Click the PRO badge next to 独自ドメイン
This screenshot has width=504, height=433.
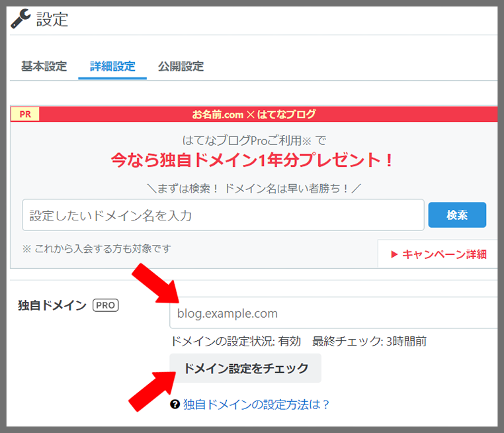point(105,305)
